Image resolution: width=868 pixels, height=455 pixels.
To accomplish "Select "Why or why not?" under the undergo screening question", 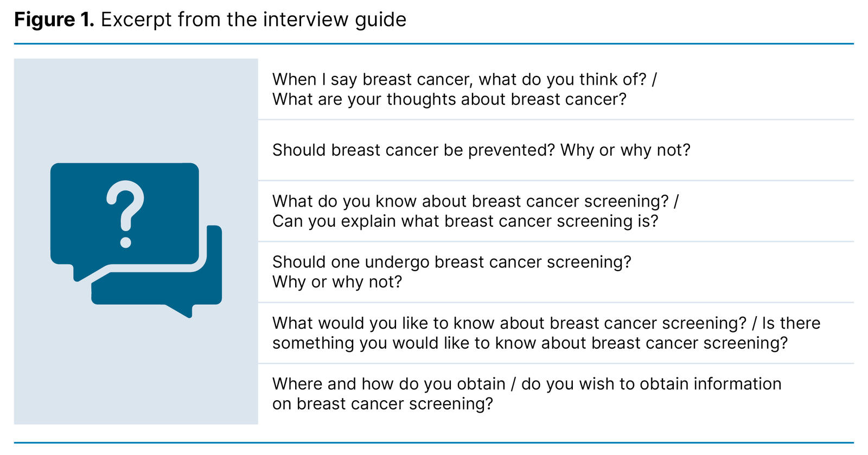I will tap(337, 282).
